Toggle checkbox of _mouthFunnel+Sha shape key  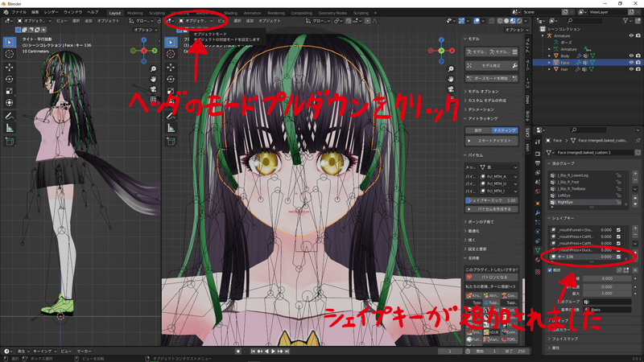[x=618, y=230]
